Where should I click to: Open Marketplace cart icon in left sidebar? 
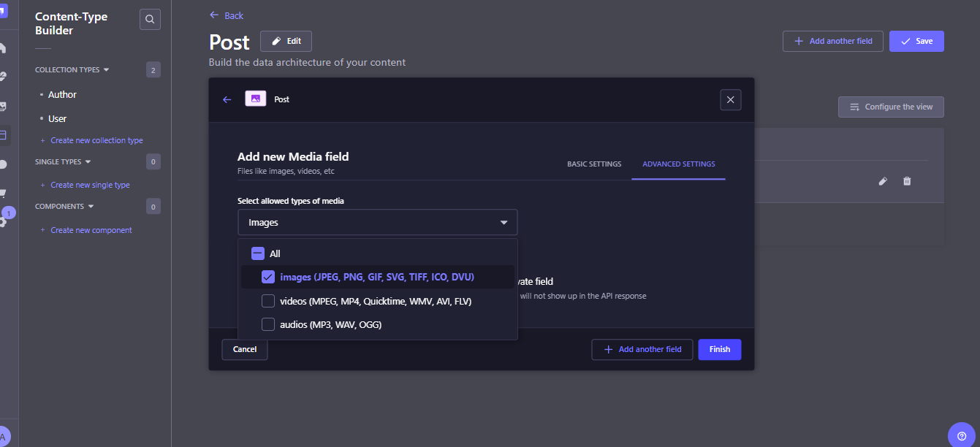[x=3, y=194]
